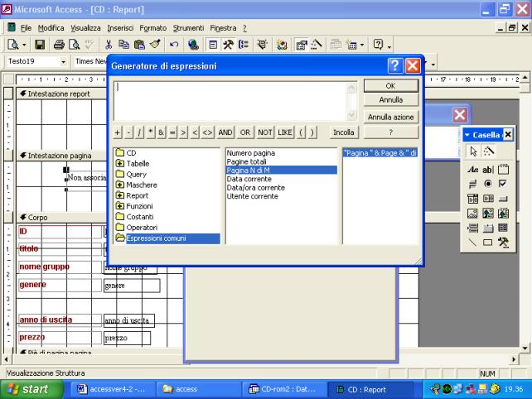Viewport: 532px width, 399px height.
Task: Click the LIKE operator button
Action: 285,132
